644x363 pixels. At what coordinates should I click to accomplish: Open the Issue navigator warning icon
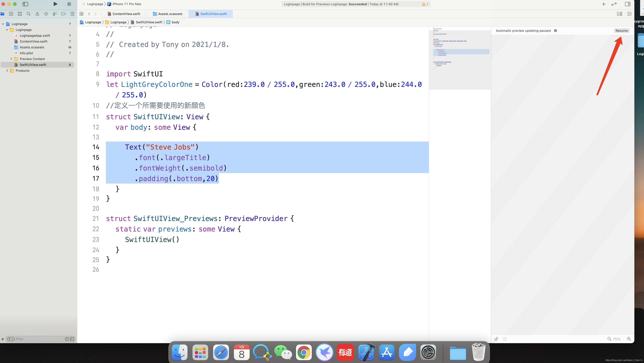point(37,14)
